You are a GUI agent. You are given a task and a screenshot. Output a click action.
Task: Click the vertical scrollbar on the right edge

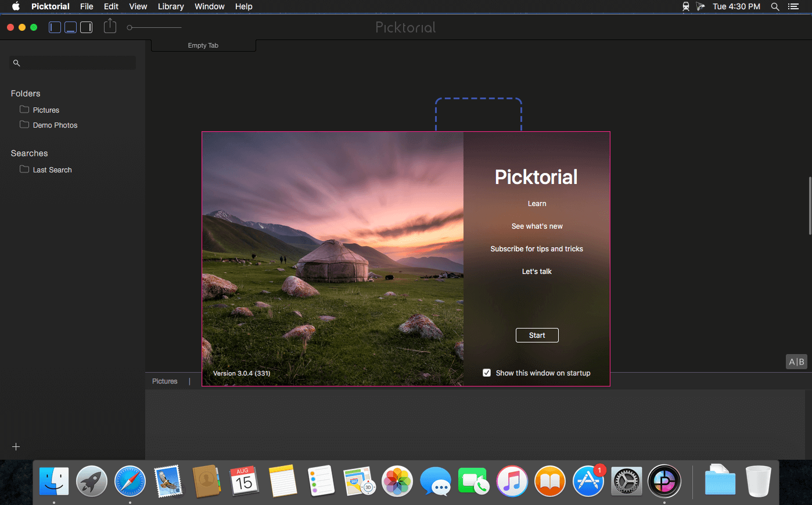(810, 205)
